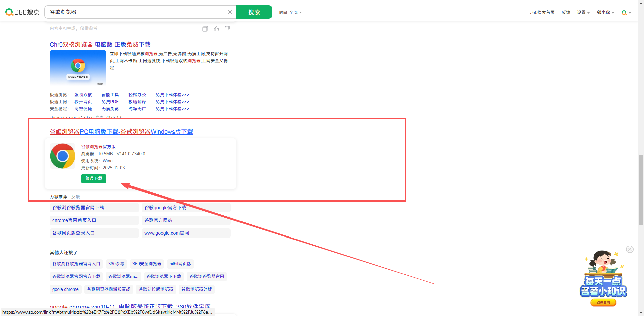Image resolution: width=644 pixels, height=316 pixels.
Task: Click the large Chrome logo icon
Action: pyautogui.click(x=63, y=156)
